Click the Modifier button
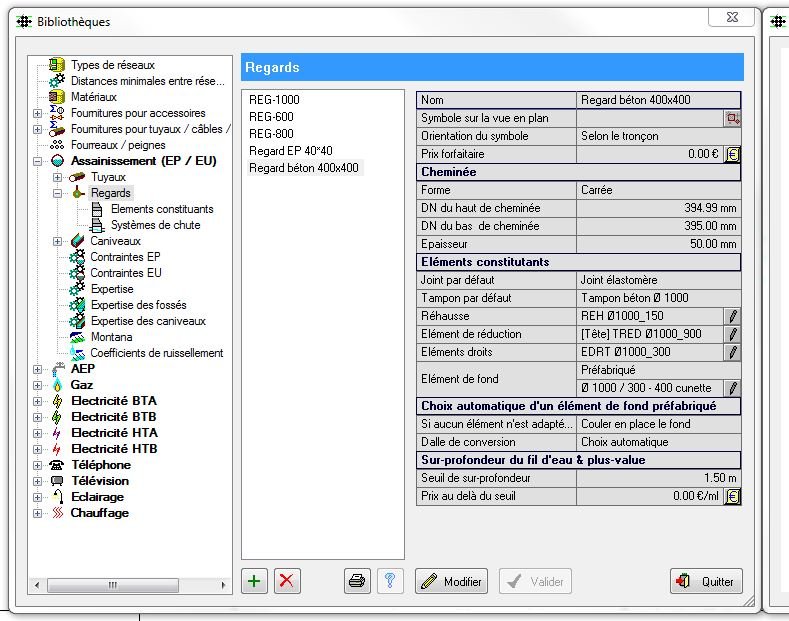Image resolution: width=789 pixels, height=621 pixels. point(451,581)
